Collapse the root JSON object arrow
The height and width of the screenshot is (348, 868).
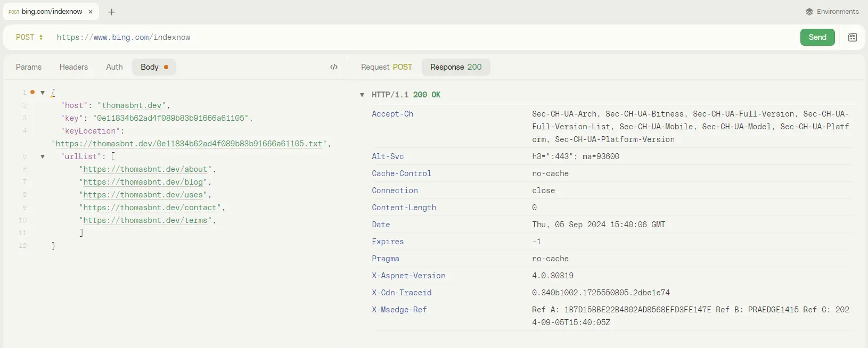point(43,93)
